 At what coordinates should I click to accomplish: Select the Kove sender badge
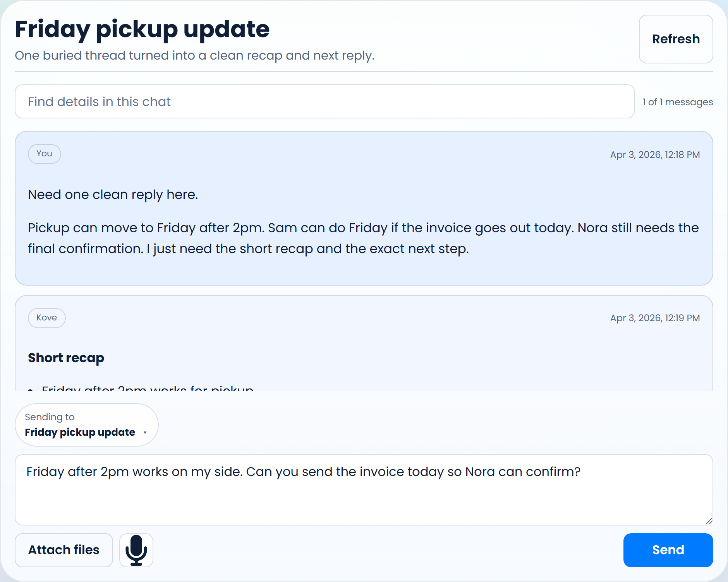pos(46,318)
